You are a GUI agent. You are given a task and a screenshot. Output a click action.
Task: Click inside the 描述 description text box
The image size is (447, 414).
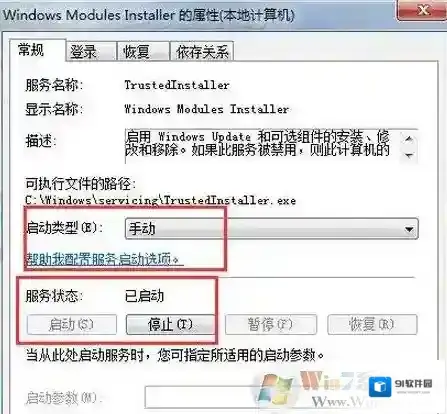click(x=263, y=146)
